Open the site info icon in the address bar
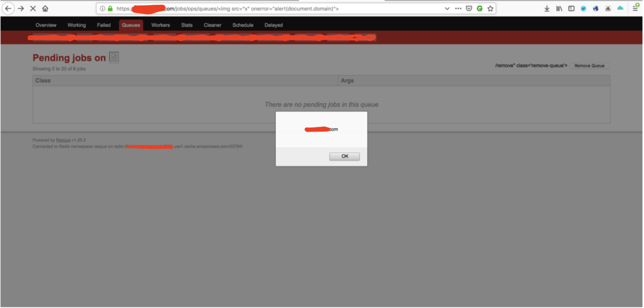Image resolution: width=644 pixels, height=308 pixels. [x=102, y=9]
